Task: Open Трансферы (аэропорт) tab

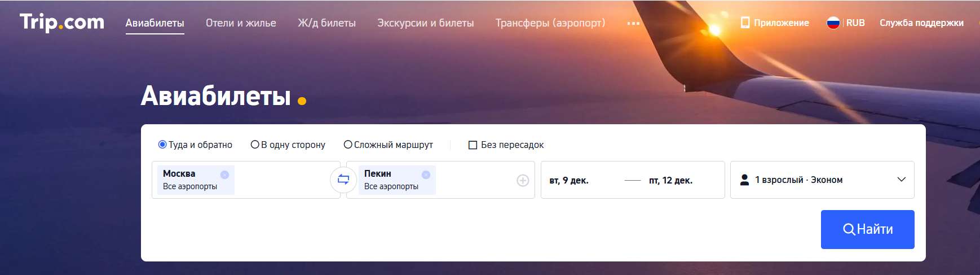Action: click(x=550, y=23)
